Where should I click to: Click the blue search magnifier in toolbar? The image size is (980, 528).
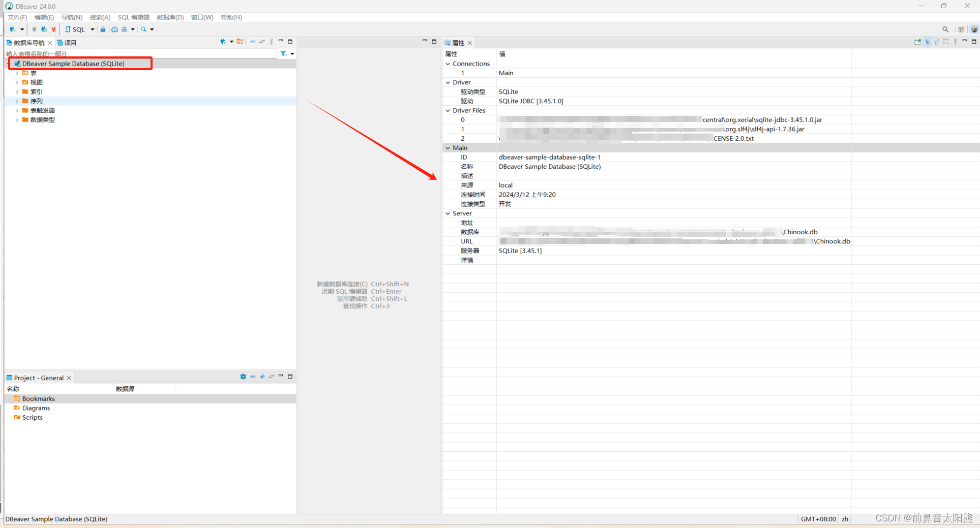[144, 29]
